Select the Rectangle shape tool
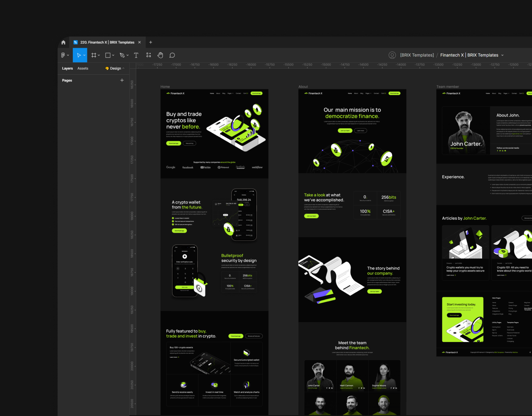Screen dimensions: 532x416 click(x=107, y=55)
